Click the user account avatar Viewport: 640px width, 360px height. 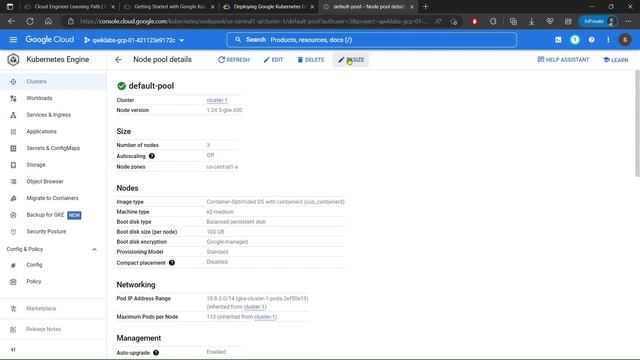click(x=625, y=40)
